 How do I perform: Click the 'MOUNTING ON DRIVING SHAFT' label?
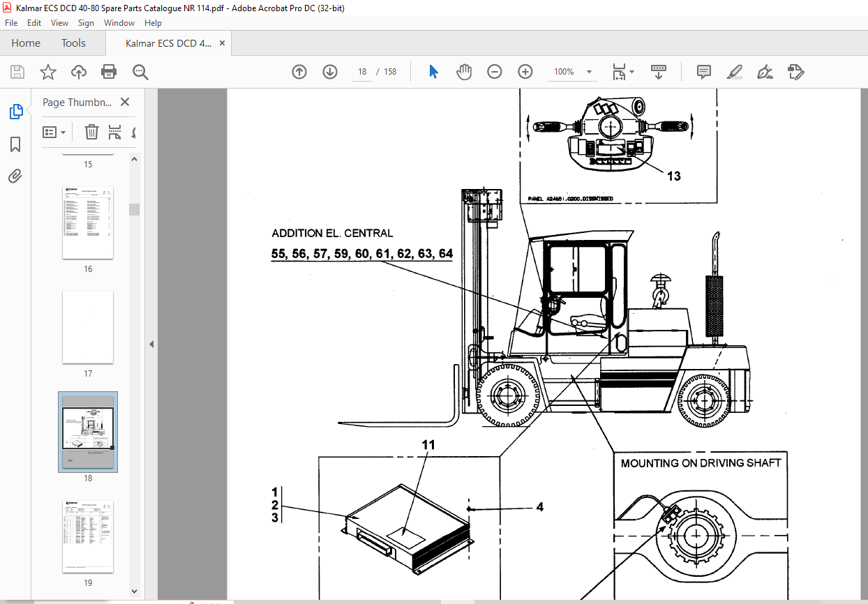[701, 463]
